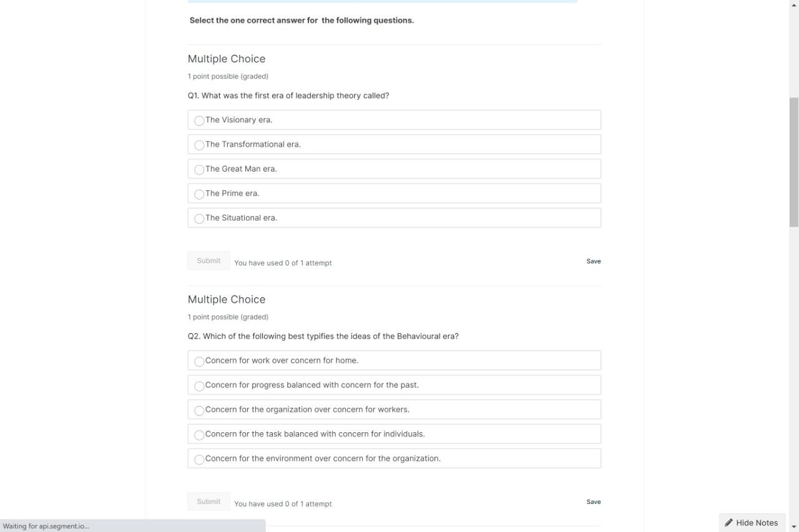The width and height of the screenshot is (799, 532).
Task: Choose 'The Transformational era.' answer
Action: tap(199, 145)
